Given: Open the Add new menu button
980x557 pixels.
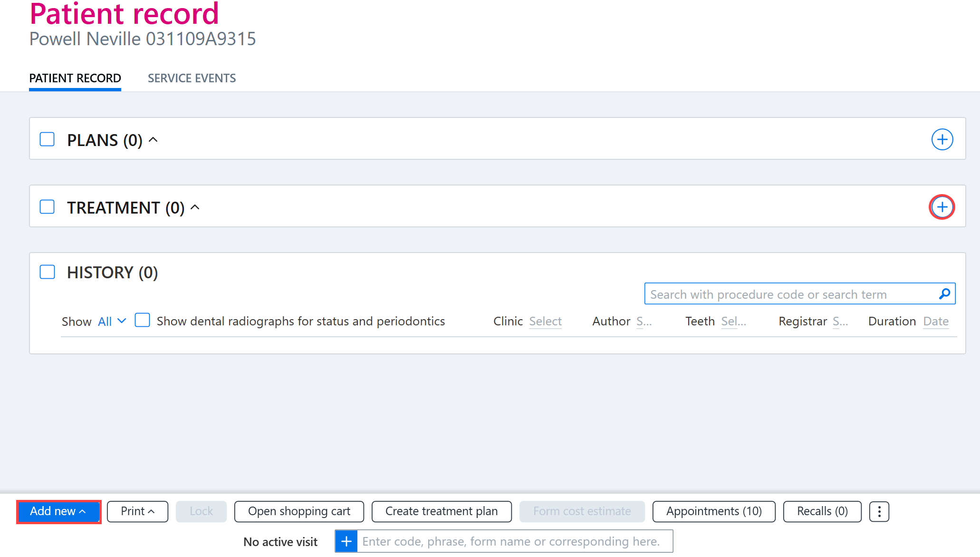Looking at the screenshot, I should tap(58, 511).
